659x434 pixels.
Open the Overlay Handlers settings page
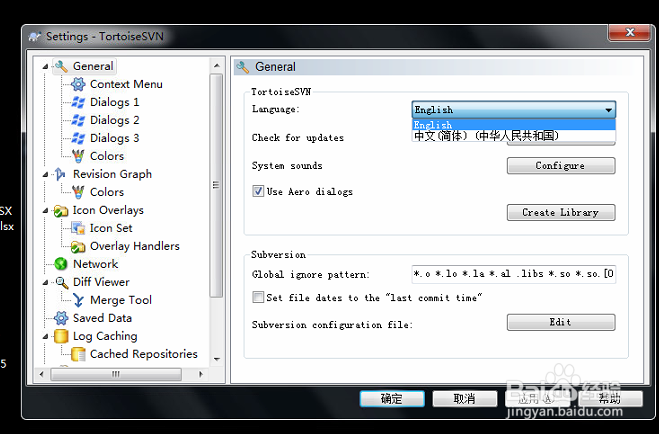click(134, 246)
